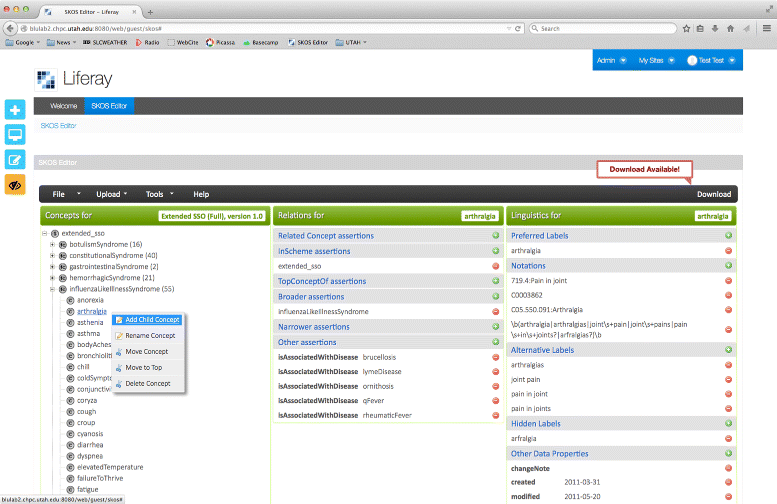Remove the brucellosis association with red minus

click(x=496, y=357)
